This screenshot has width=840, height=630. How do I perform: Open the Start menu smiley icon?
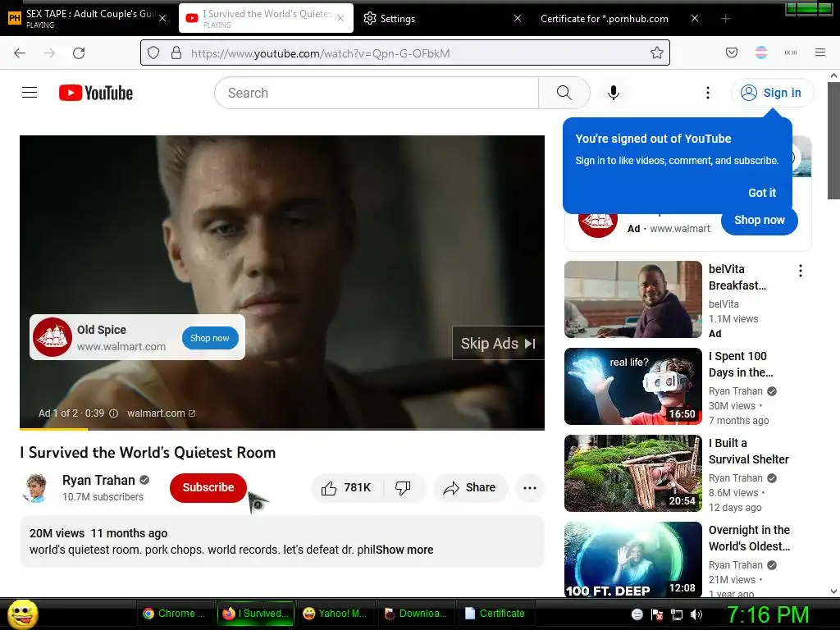click(22, 614)
